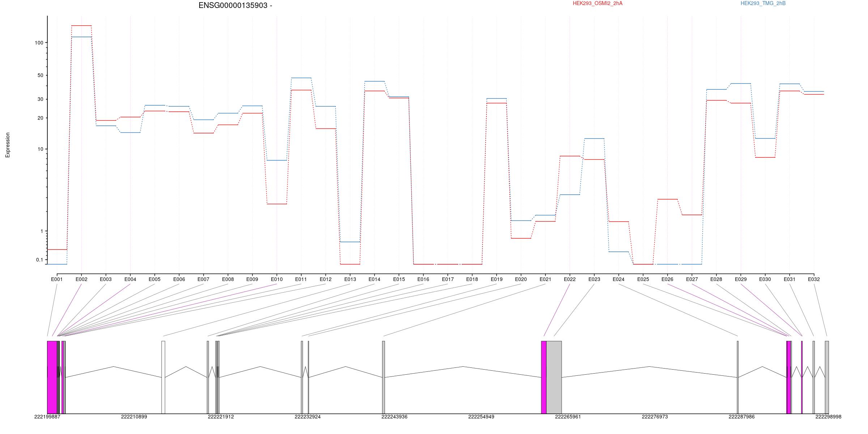Screen dimensions: 868x434
Task: Click the E018 exon label
Action: click(x=472, y=279)
